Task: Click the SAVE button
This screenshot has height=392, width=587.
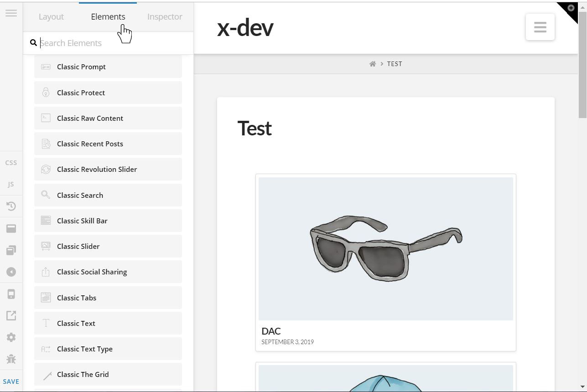Action: pos(11,382)
